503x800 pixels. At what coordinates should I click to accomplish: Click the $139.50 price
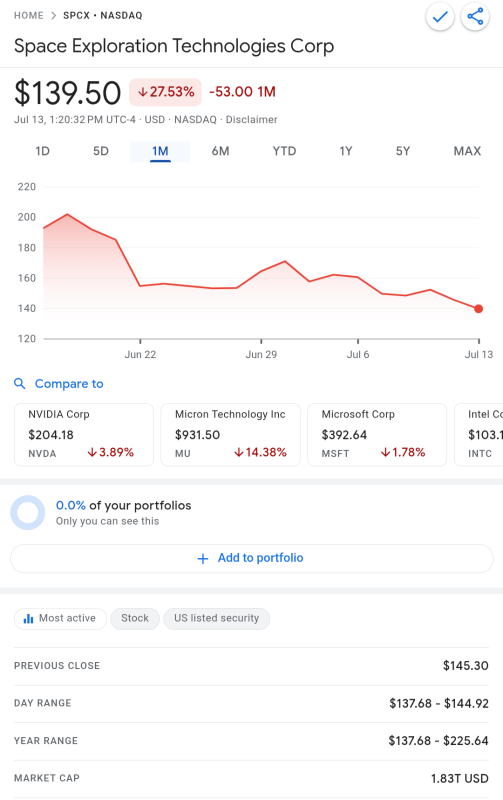67,93
